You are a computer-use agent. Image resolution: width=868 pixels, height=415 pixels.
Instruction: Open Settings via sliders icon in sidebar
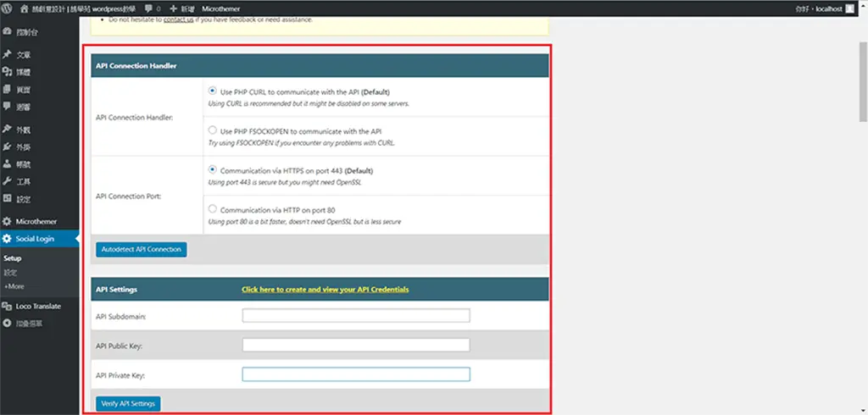pyautogui.click(x=7, y=198)
